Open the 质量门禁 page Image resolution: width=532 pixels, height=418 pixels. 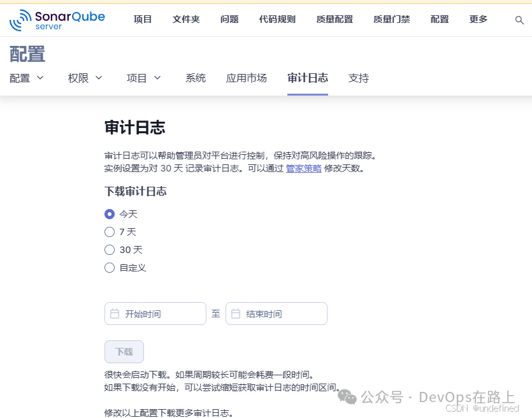[391, 19]
